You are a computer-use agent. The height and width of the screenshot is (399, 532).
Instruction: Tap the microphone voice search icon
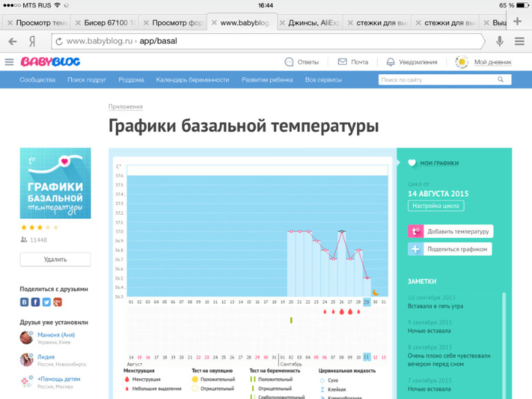point(500,41)
